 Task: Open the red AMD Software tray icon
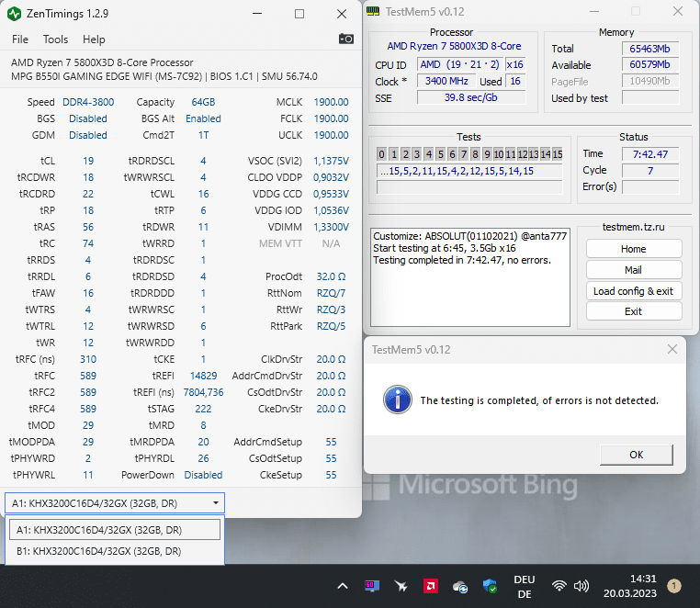(x=431, y=586)
